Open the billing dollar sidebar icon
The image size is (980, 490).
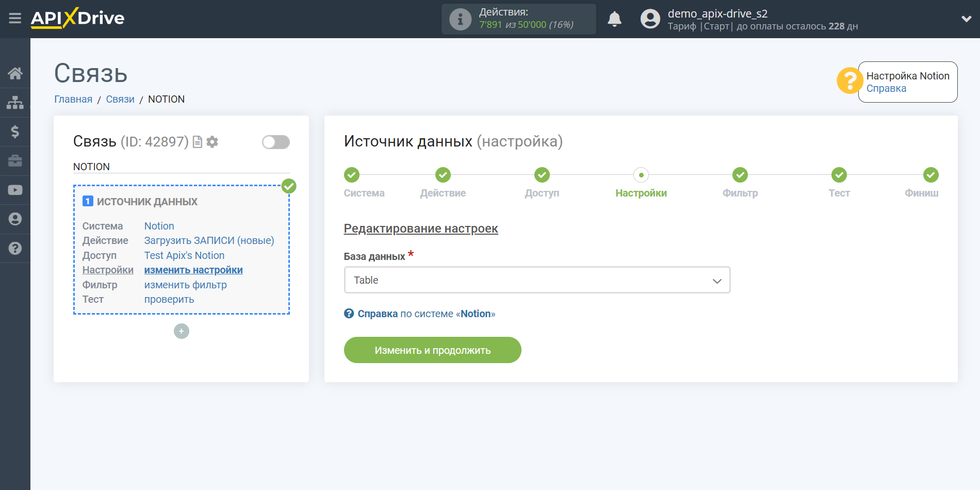15,132
